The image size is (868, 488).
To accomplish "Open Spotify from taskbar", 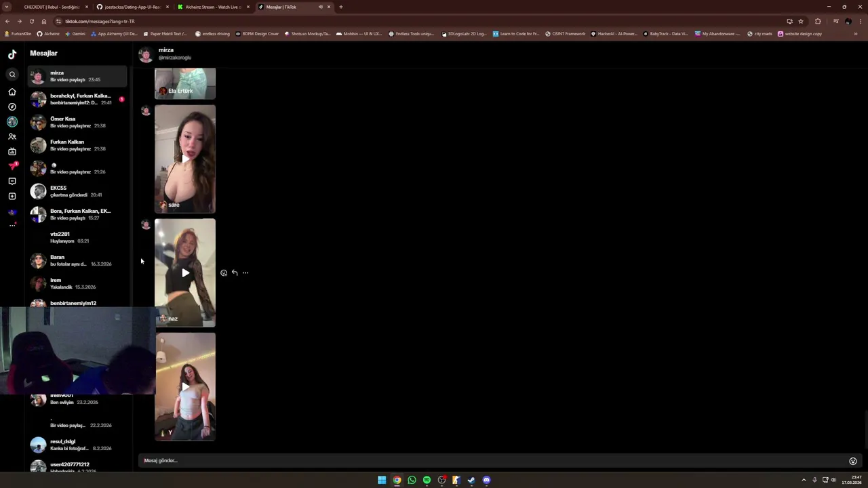I will [427, 480].
